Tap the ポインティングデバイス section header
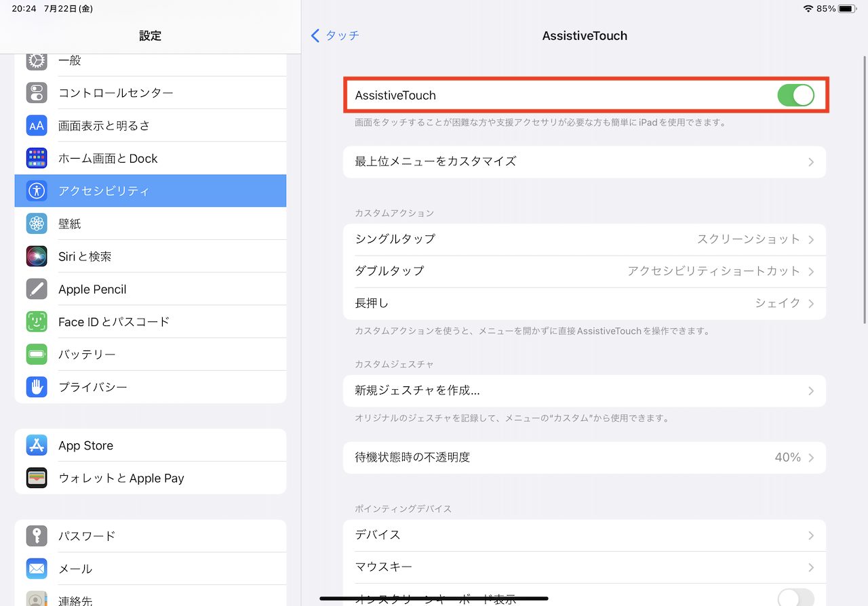This screenshot has height=606, width=868. (x=403, y=508)
